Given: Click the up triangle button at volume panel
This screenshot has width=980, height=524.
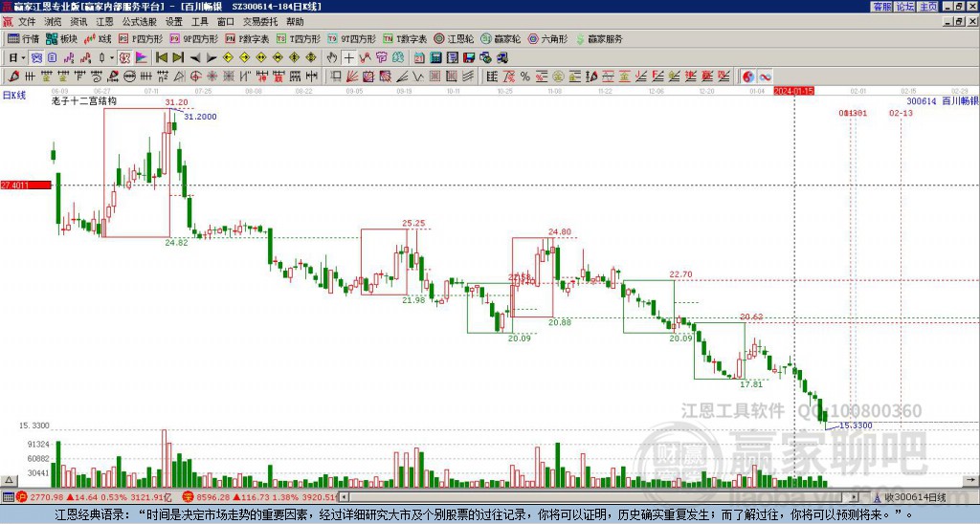Looking at the screenshot, I should 9,481.
